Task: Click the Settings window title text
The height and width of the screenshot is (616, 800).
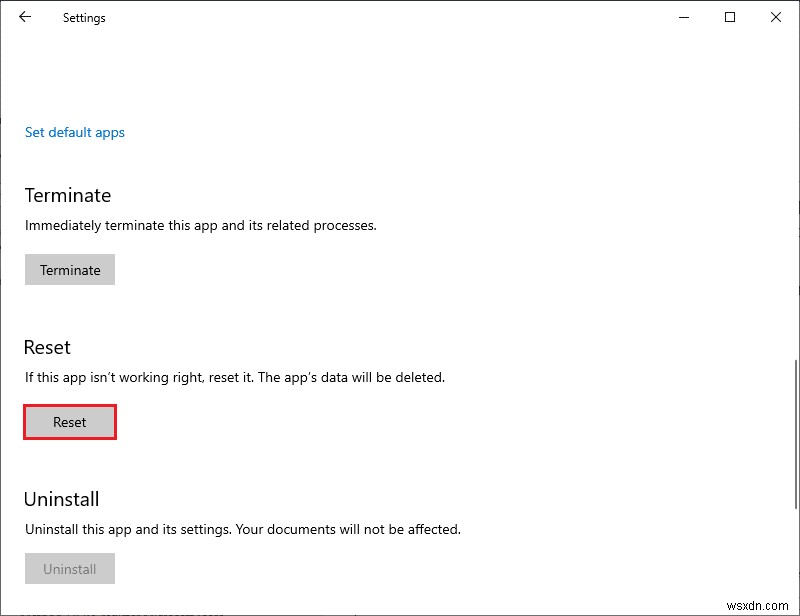Action: point(84,17)
